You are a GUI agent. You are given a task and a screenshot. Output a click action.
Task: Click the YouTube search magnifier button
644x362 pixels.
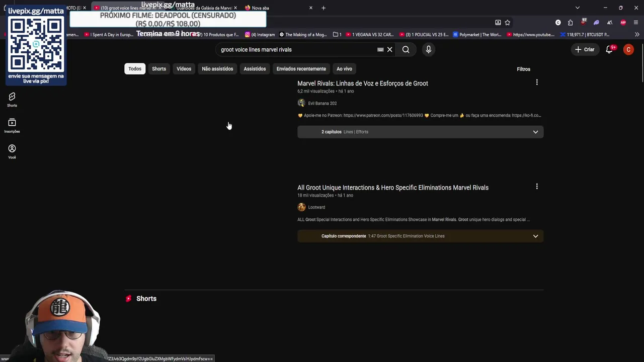(406, 49)
